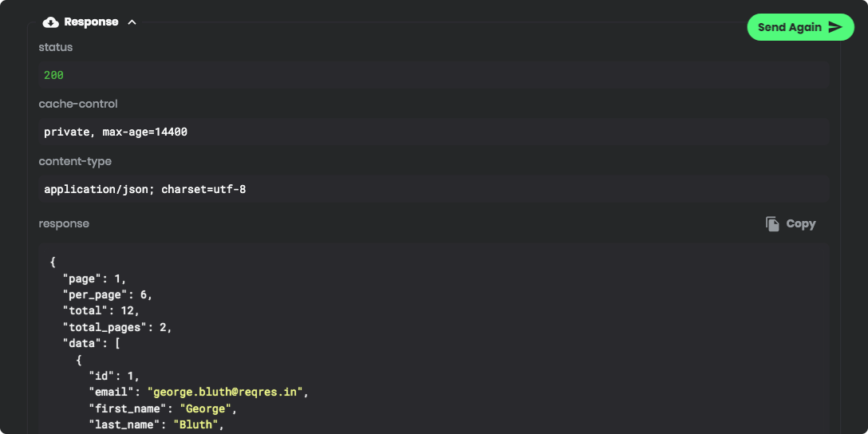Click the "page": 1 line in JSON
This screenshot has width=868, height=434.
[94, 278]
